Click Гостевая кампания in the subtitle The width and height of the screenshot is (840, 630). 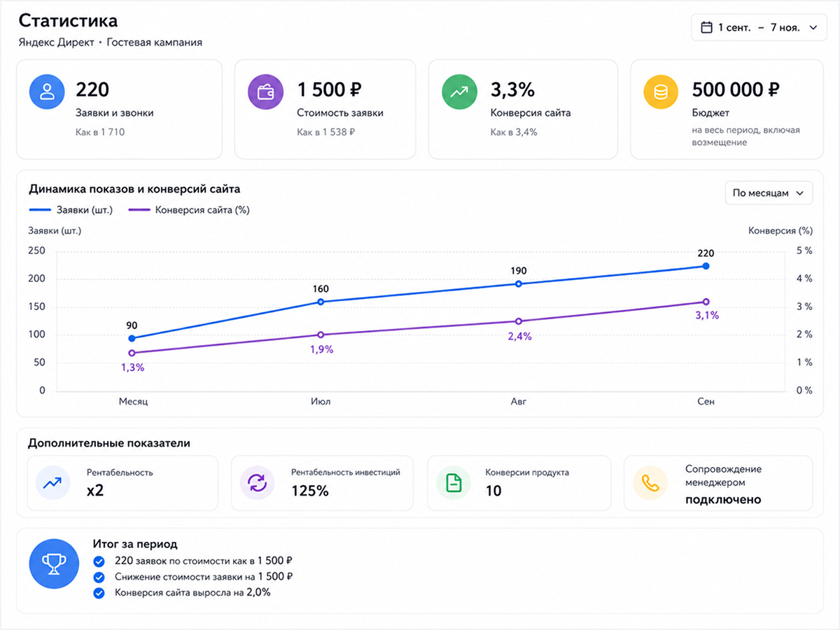tap(155, 43)
